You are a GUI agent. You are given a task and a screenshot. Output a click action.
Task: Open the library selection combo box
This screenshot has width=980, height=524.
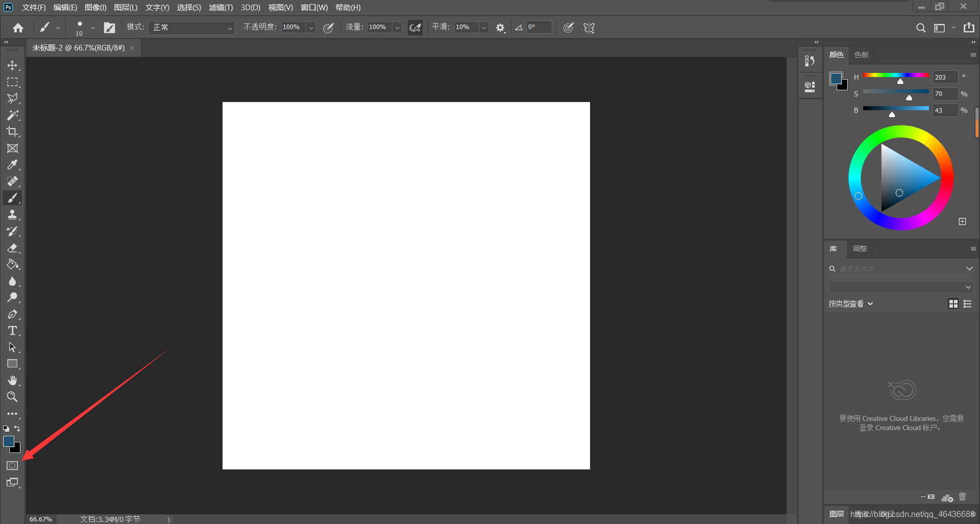[901, 287]
